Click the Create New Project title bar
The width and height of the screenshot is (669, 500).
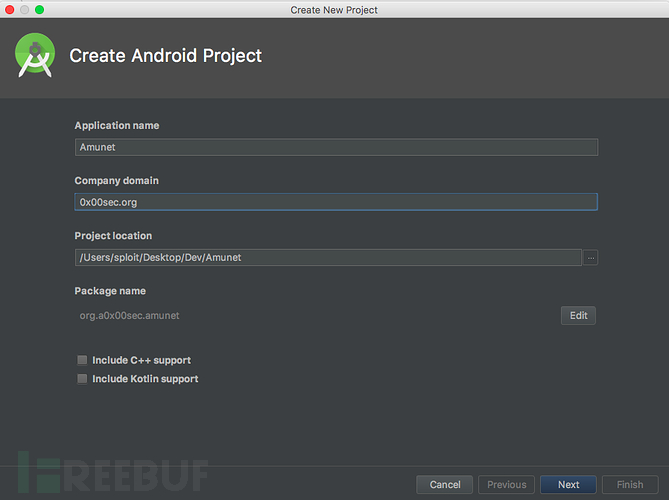tap(334, 10)
